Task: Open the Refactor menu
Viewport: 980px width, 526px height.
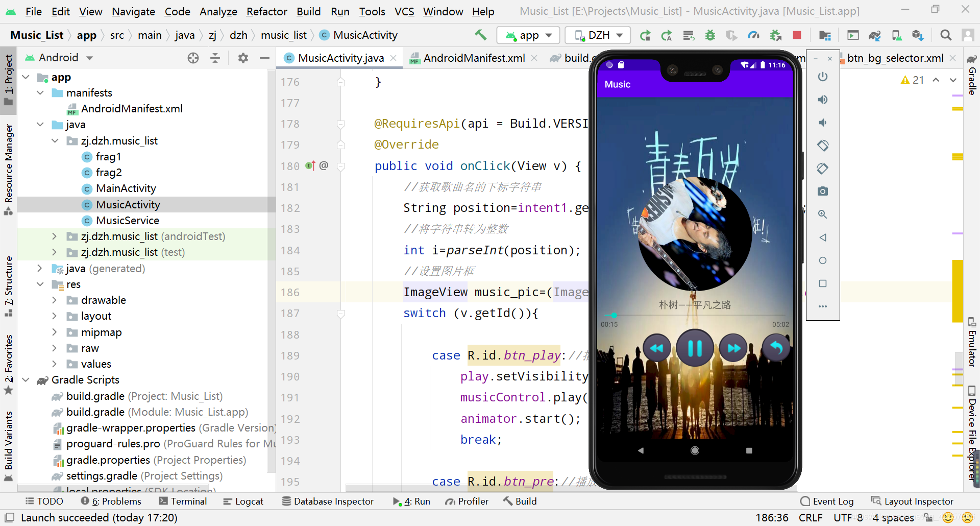Action: pyautogui.click(x=266, y=11)
